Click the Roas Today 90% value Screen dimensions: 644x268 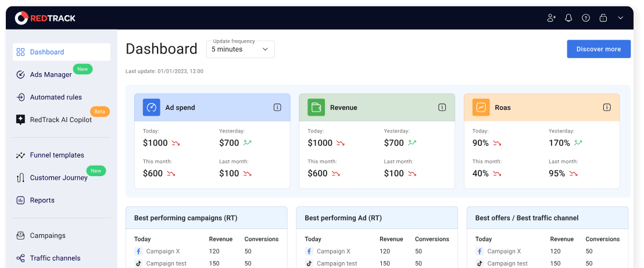[x=481, y=143]
